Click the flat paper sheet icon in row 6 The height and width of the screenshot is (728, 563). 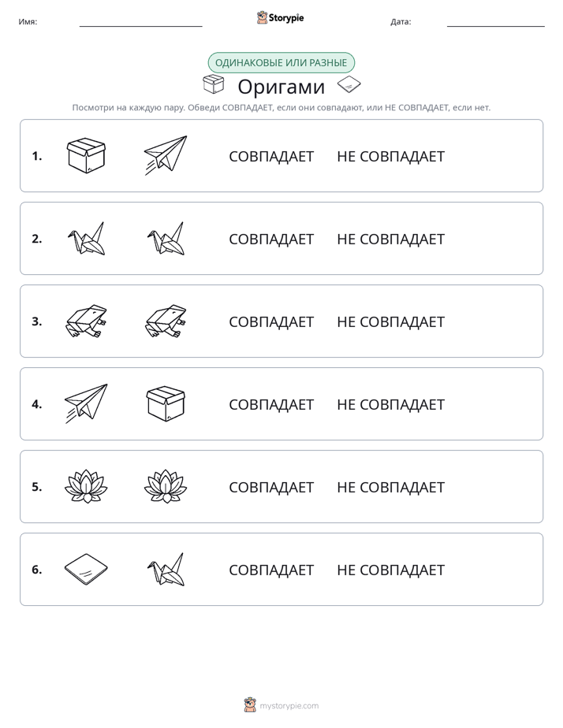[x=86, y=569]
